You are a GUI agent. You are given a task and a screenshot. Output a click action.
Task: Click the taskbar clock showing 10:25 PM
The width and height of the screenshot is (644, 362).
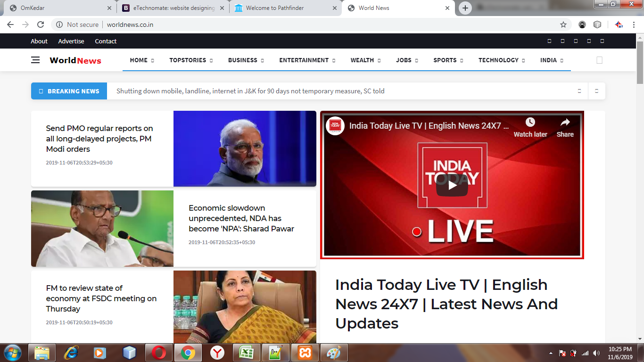[620, 353]
